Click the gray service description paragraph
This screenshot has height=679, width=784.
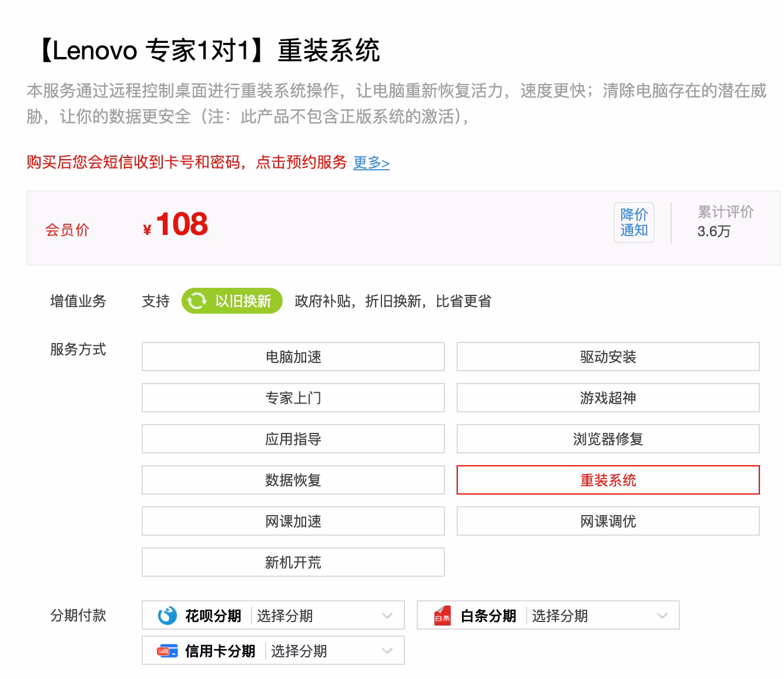[397, 103]
